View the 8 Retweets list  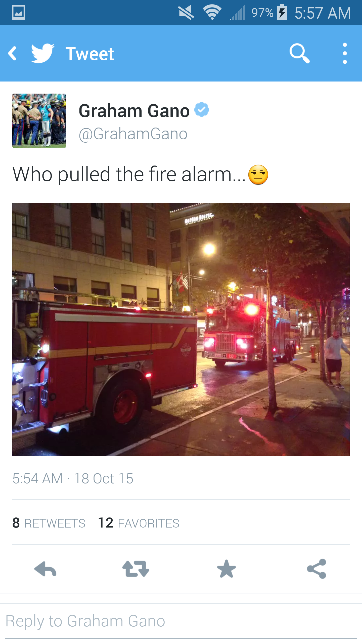pyautogui.click(x=49, y=523)
